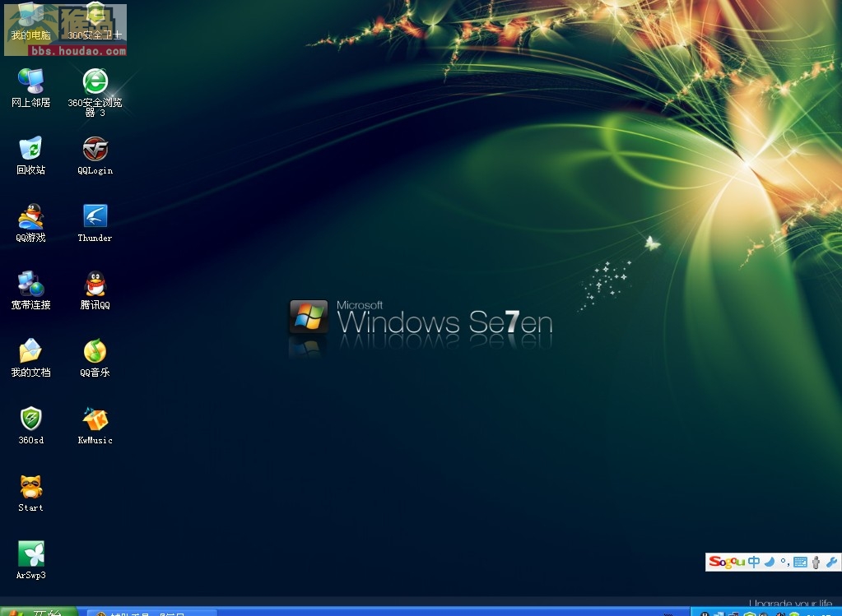Select the 回收站 recycle bin icon
The width and height of the screenshot is (842, 616).
pyautogui.click(x=30, y=155)
